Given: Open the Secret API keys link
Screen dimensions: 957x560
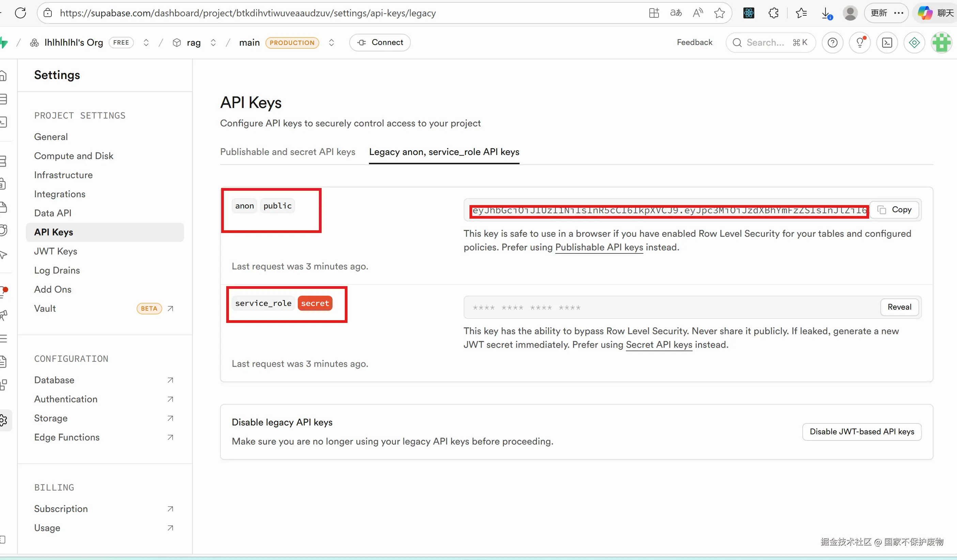Looking at the screenshot, I should [x=659, y=345].
